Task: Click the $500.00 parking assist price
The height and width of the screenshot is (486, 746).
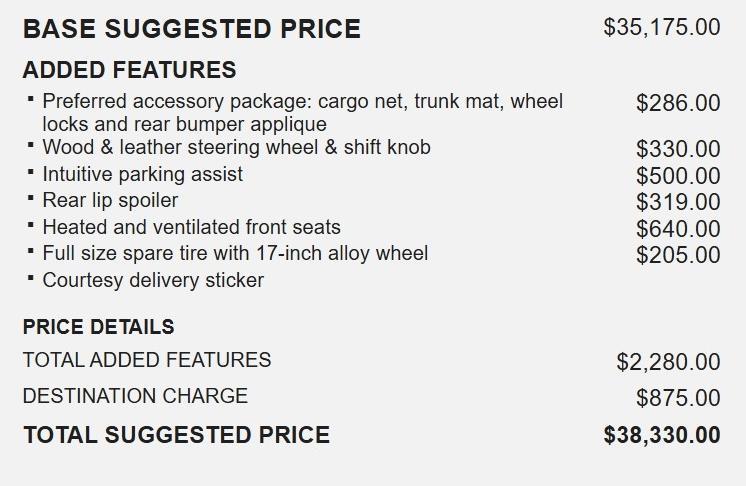Action: point(677,176)
